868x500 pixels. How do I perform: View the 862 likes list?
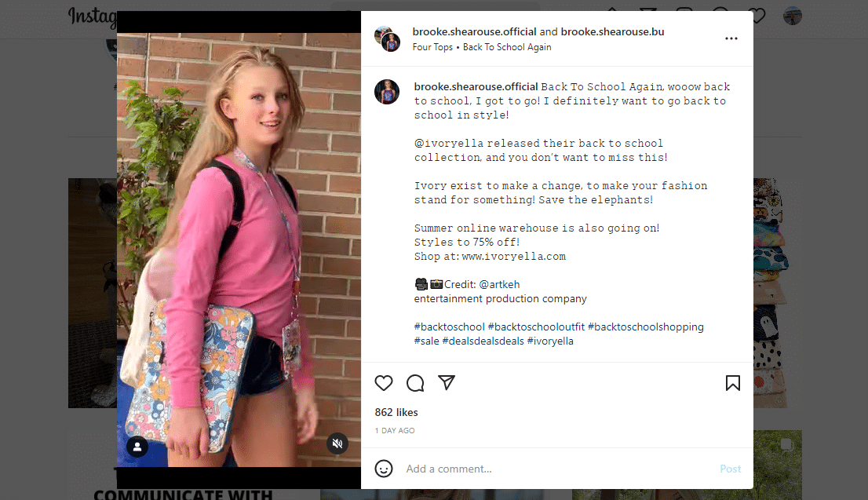396,413
